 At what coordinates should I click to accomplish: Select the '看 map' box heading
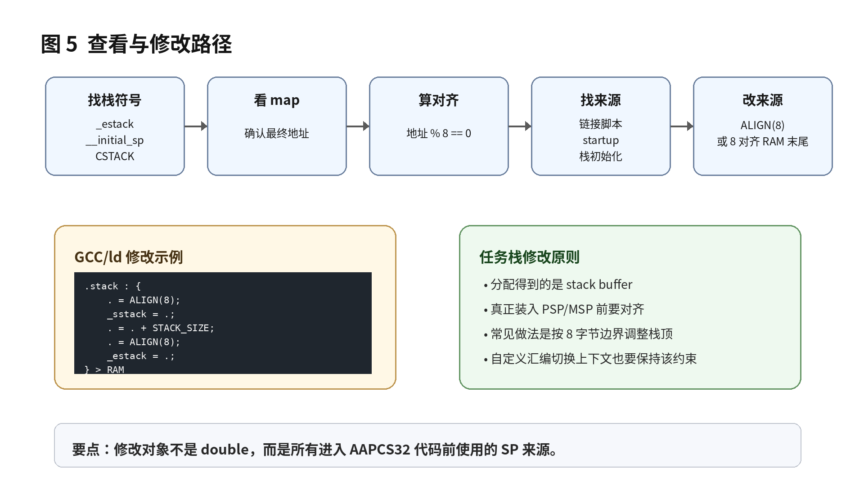pyautogui.click(x=277, y=100)
